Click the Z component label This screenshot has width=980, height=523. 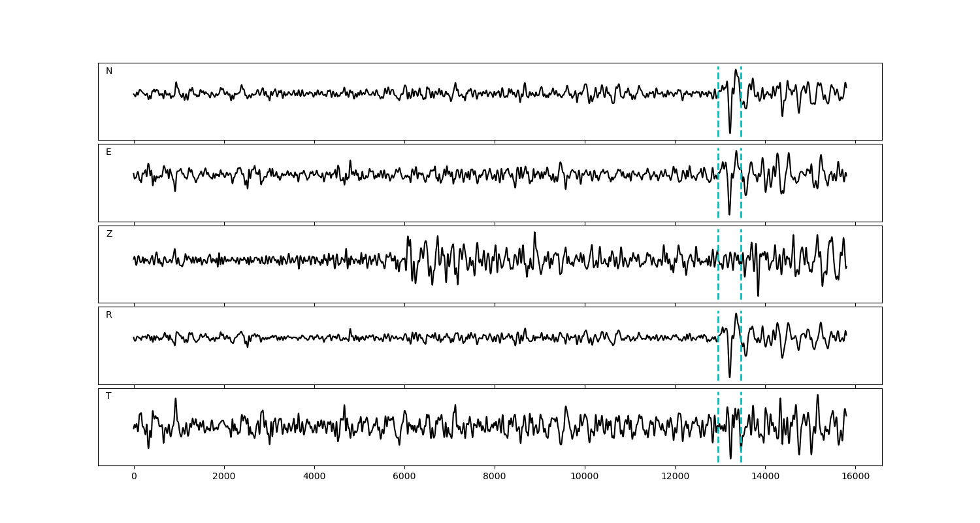coord(109,234)
